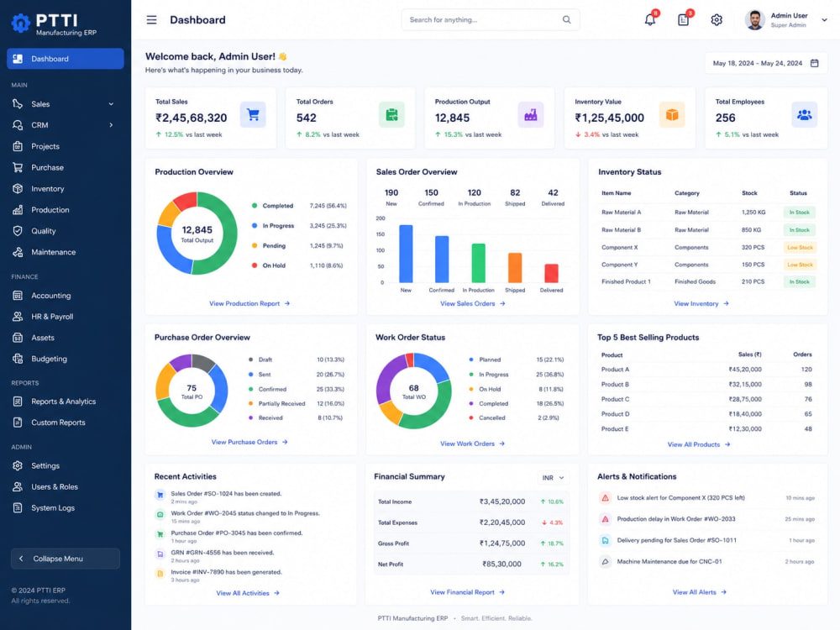Click the Admin User avatar
This screenshot has height=630, width=840.
(754, 20)
